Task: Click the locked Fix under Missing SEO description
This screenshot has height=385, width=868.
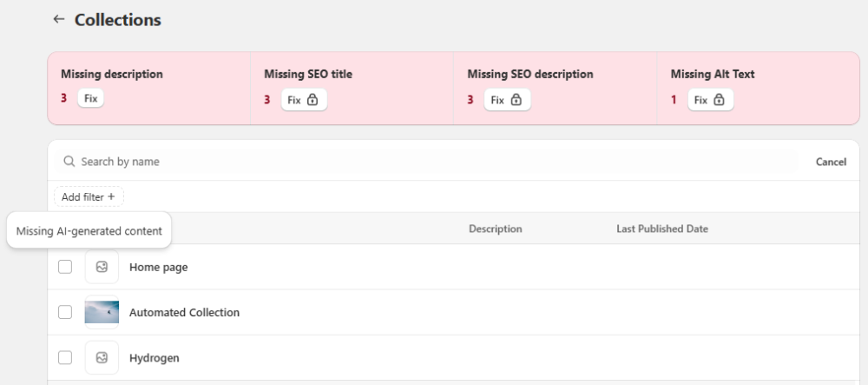Action: coord(506,100)
